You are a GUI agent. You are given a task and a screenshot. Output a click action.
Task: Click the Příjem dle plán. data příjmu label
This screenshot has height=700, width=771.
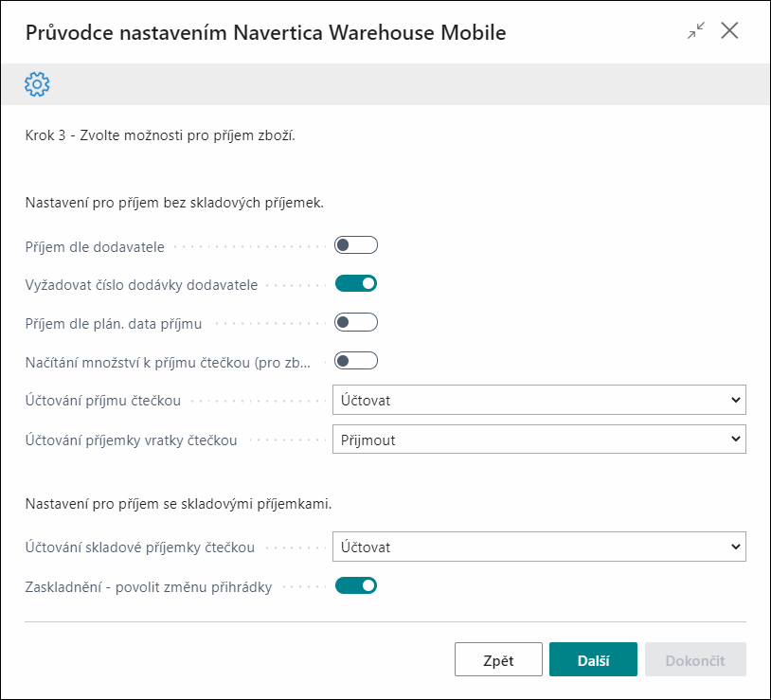pyautogui.click(x=114, y=324)
